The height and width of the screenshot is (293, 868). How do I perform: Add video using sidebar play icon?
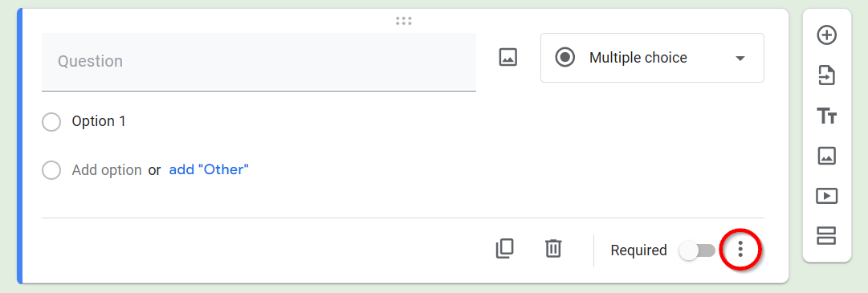[826, 196]
